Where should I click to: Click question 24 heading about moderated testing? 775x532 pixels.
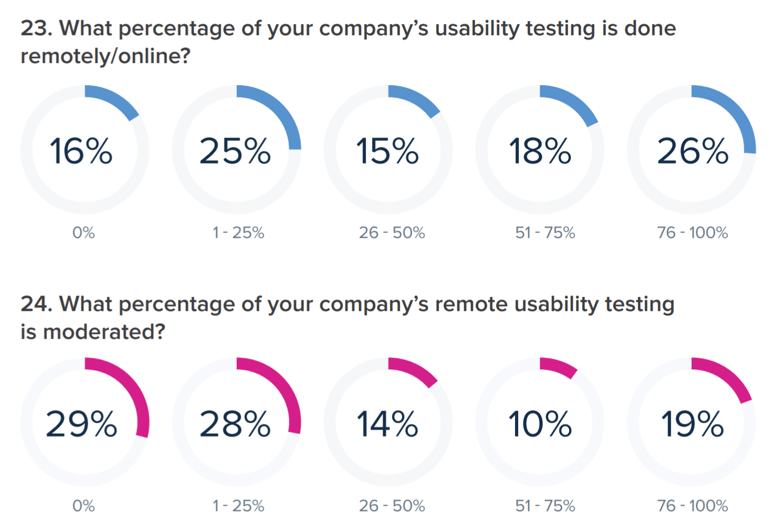tap(347, 318)
